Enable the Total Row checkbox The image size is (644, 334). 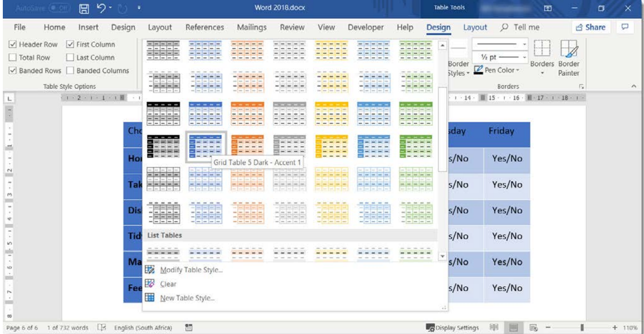tap(13, 58)
